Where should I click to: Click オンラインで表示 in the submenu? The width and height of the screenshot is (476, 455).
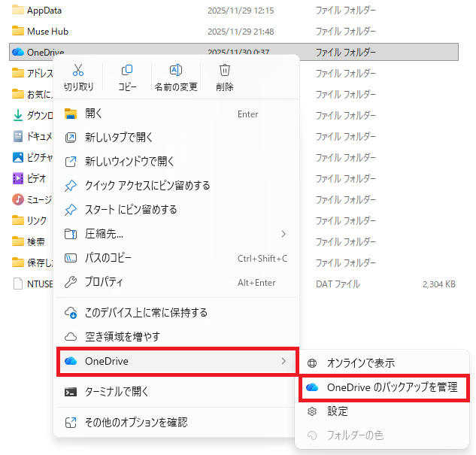tap(360, 363)
